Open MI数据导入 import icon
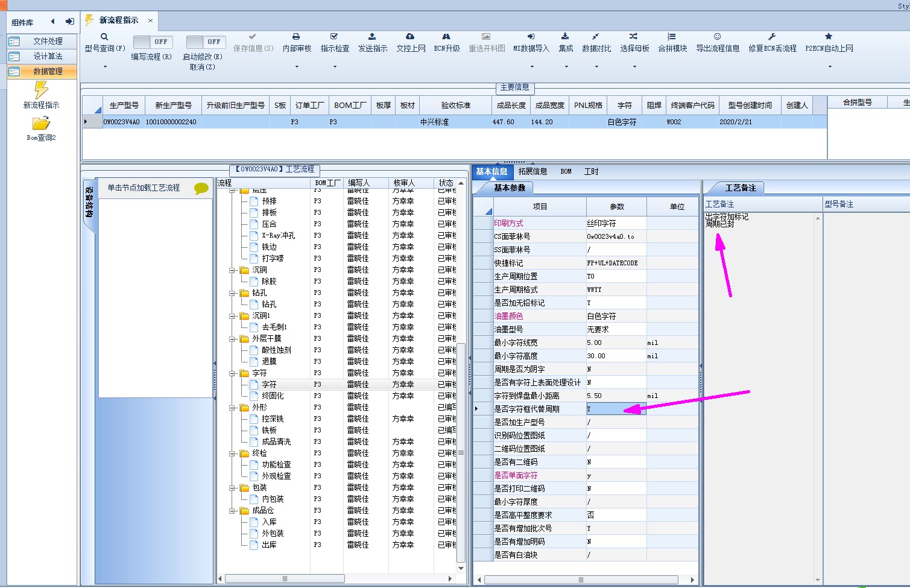910x588 pixels. pos(531,36)
